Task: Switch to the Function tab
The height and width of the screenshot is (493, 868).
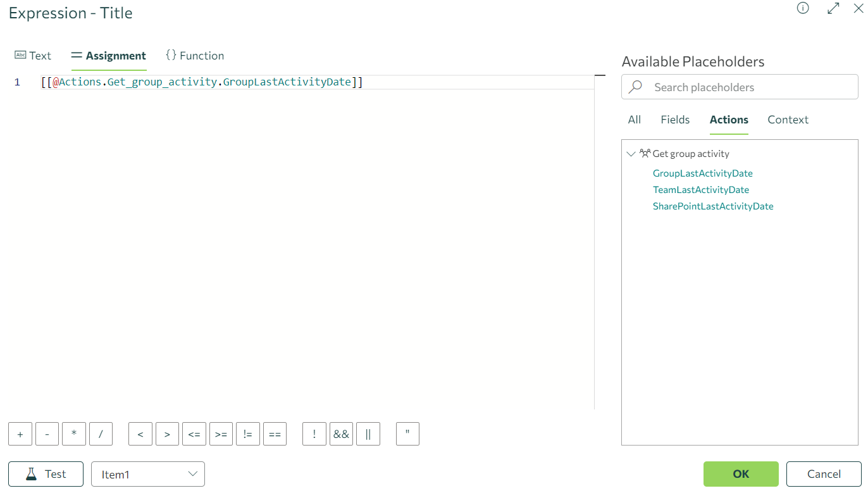Action: point(195,56)
